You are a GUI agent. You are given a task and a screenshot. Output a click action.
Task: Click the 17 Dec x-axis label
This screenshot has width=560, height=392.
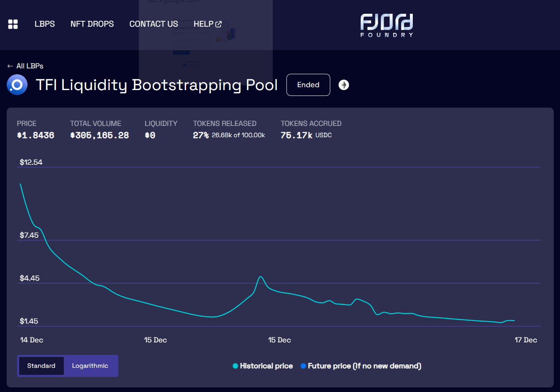[526, 340]
